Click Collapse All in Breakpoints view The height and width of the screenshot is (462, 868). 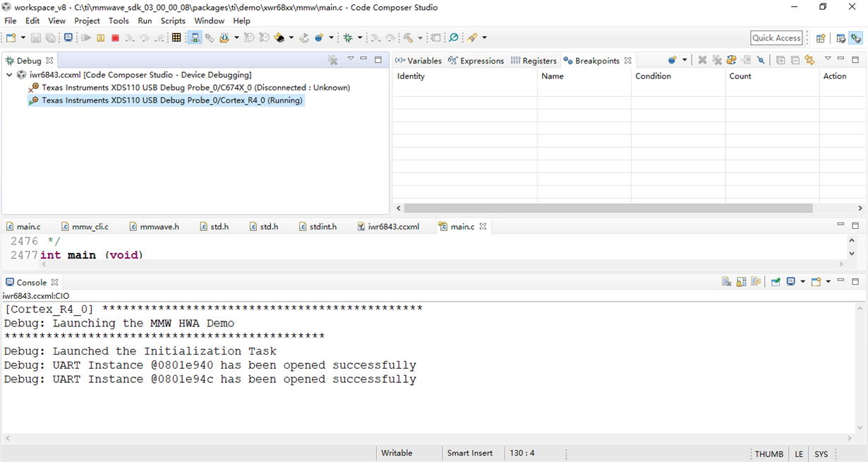(x=795, y=60)
